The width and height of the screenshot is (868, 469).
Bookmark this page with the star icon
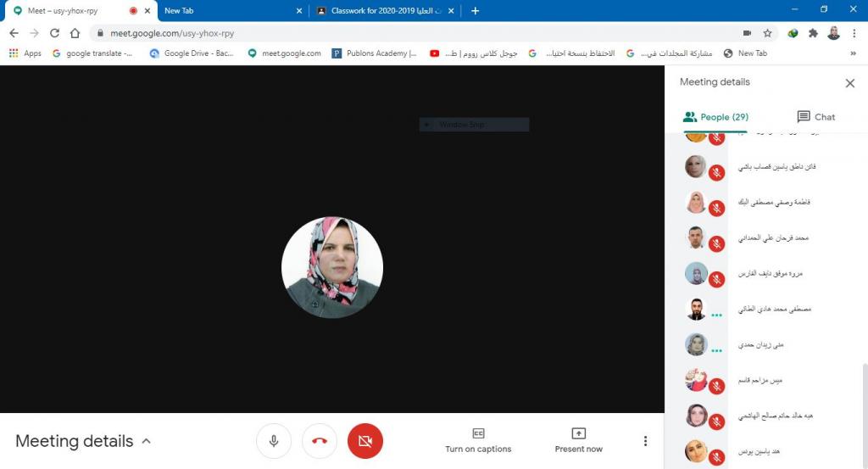(767, 33)
